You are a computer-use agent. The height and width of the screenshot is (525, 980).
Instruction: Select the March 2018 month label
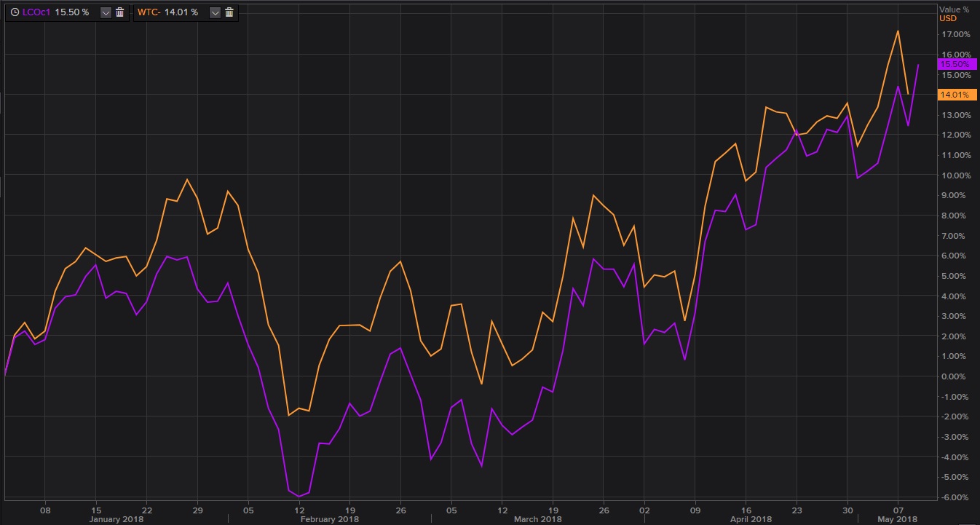537,519
